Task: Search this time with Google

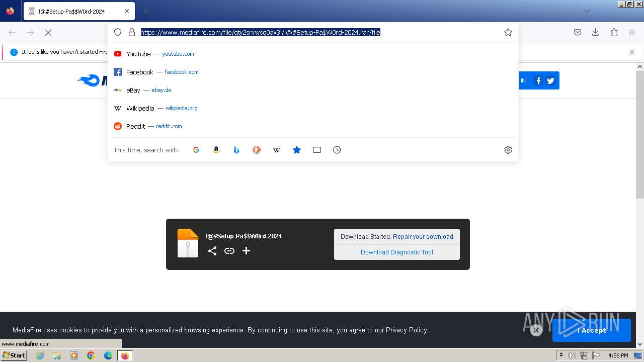Action: 196,150
